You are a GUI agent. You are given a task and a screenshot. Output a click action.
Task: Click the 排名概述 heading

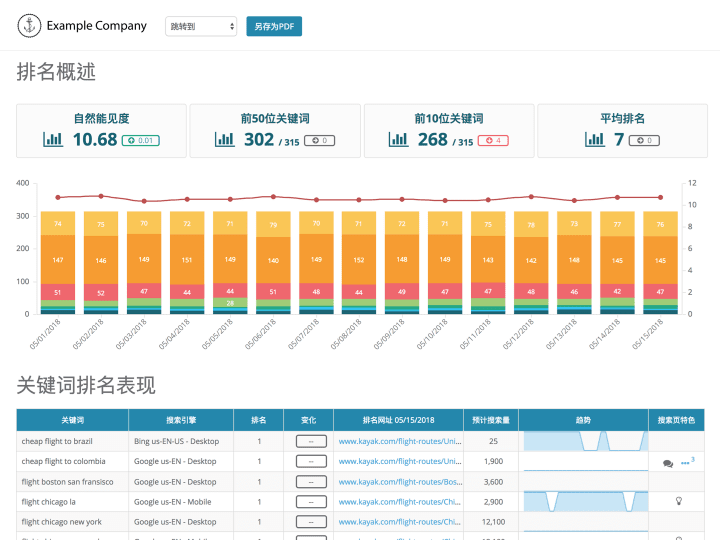[x=56, y=72]
